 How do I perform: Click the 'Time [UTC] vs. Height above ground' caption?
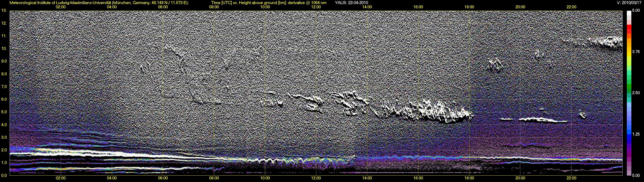269,3
